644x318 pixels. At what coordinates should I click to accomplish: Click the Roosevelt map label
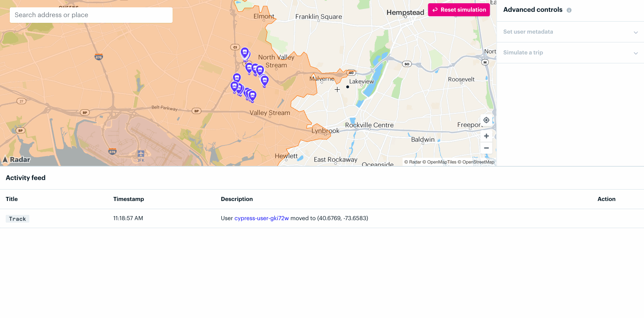461,79
